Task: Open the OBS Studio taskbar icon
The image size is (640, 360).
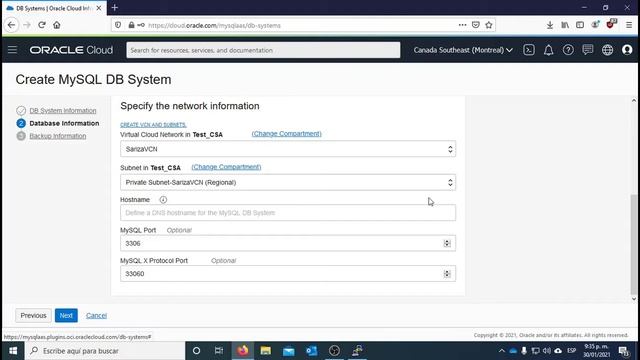Action: point(334,351)
